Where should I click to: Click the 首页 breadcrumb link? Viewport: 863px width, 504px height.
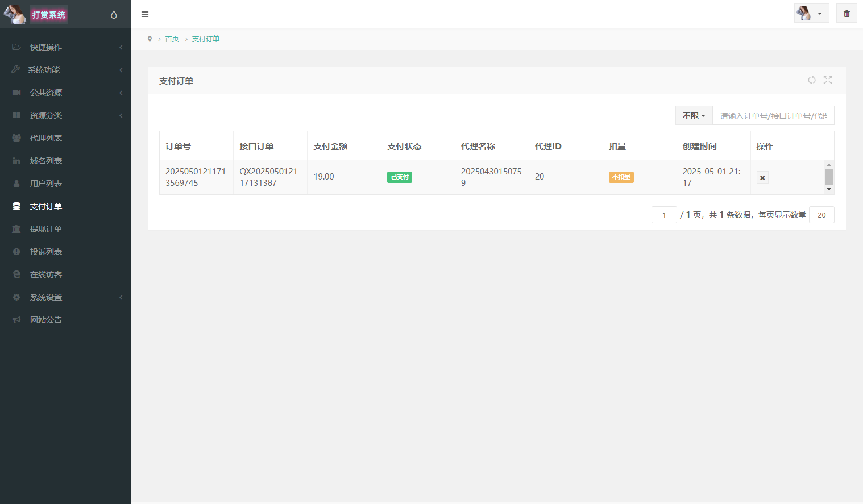tap(172, 39)
